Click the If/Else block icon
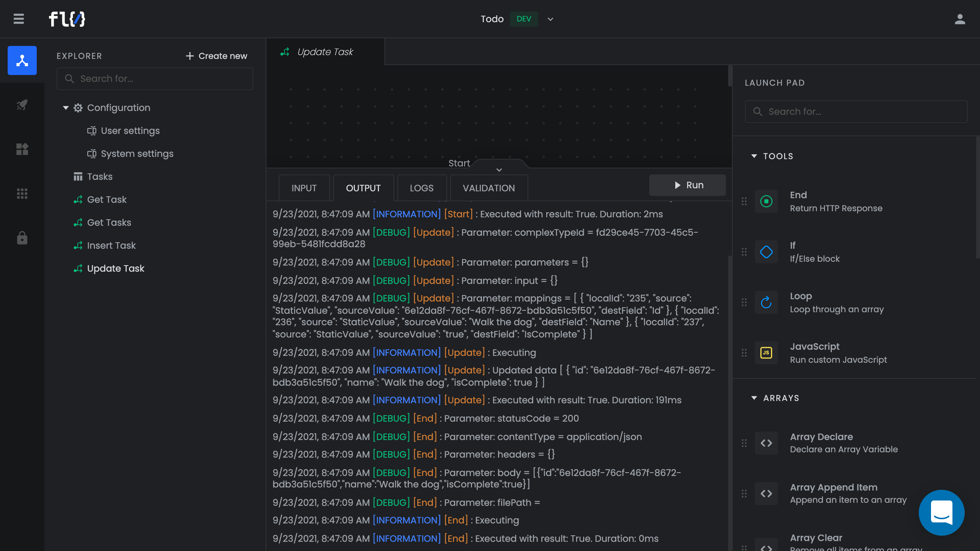The width and height of the screenshot is (980, 551). (766, 252)
